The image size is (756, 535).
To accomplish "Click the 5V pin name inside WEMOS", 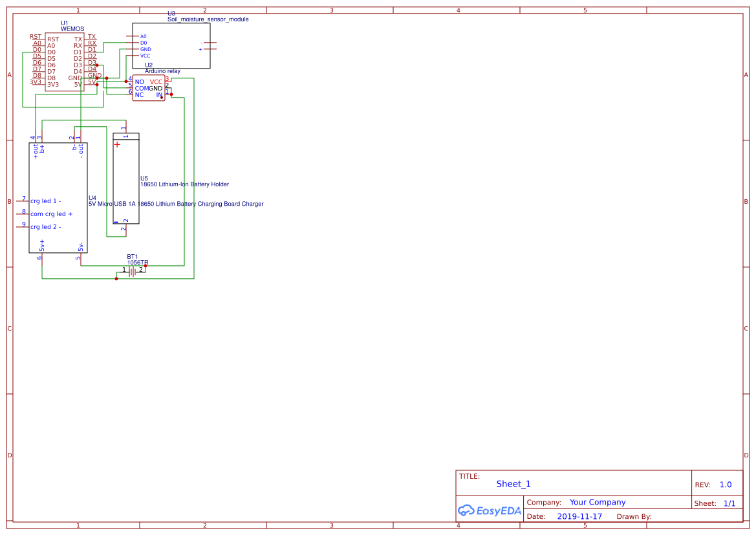I will [78, 85].
